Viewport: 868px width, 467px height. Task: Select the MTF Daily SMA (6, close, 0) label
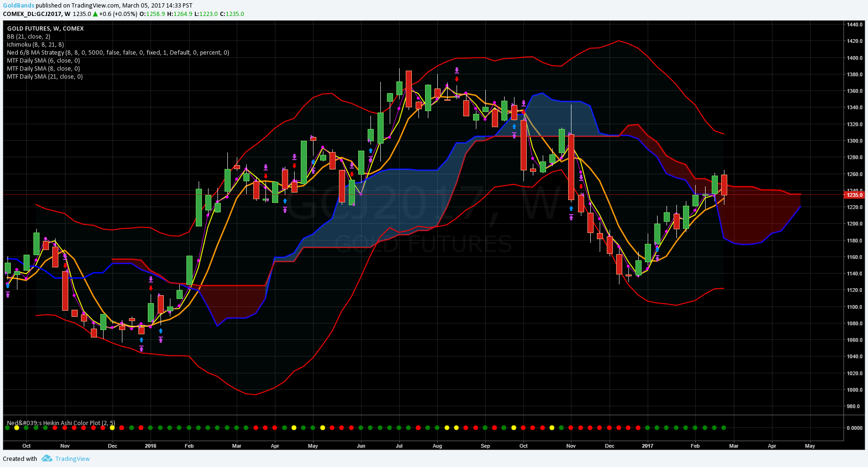point(43,61)
